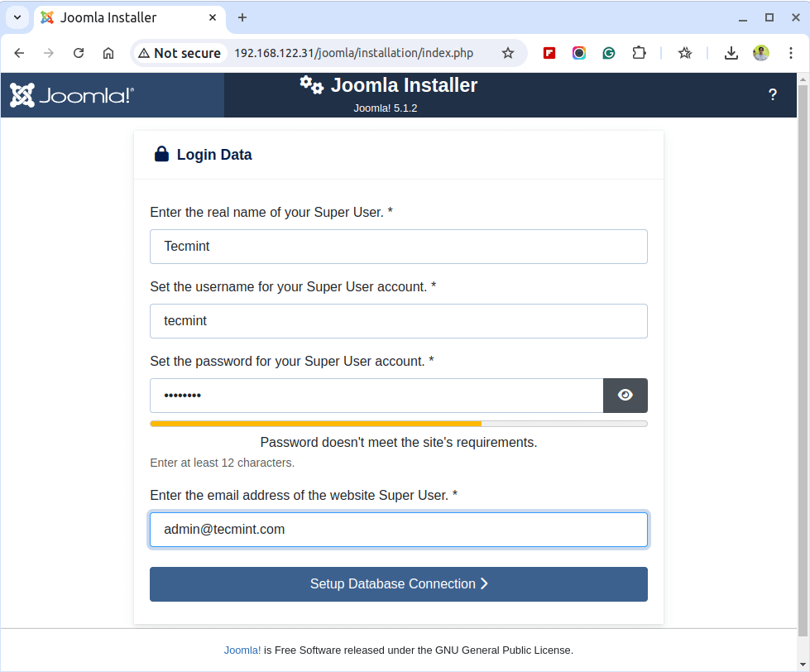
Task: Click the Joomla! 5.1.2 version text
Action: [386, 108]
